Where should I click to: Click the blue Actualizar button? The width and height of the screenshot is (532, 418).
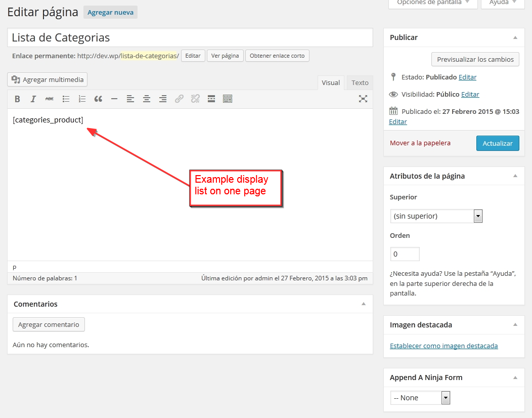tap(498, 143)
